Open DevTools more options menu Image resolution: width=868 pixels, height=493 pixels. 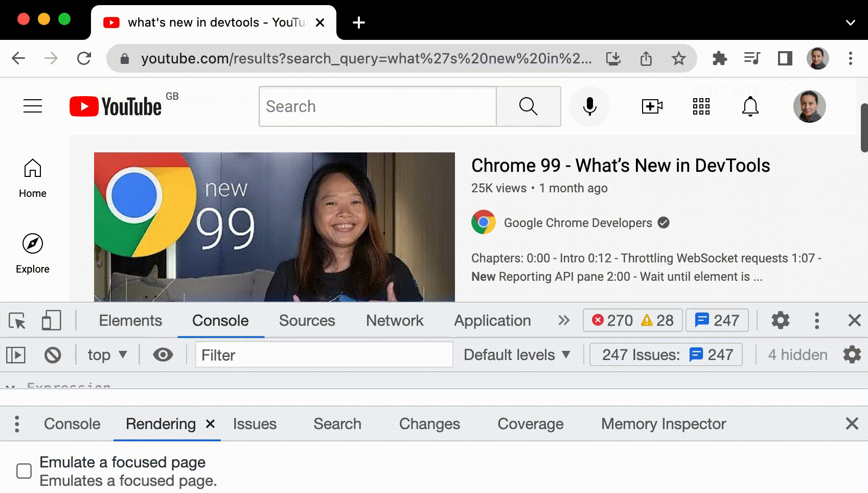coord(816,320)
